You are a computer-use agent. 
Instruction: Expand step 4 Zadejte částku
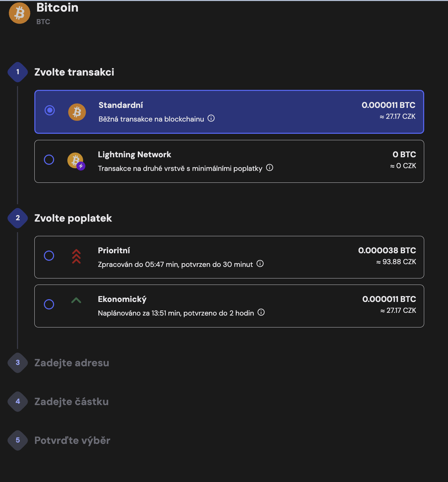[71, 402]
